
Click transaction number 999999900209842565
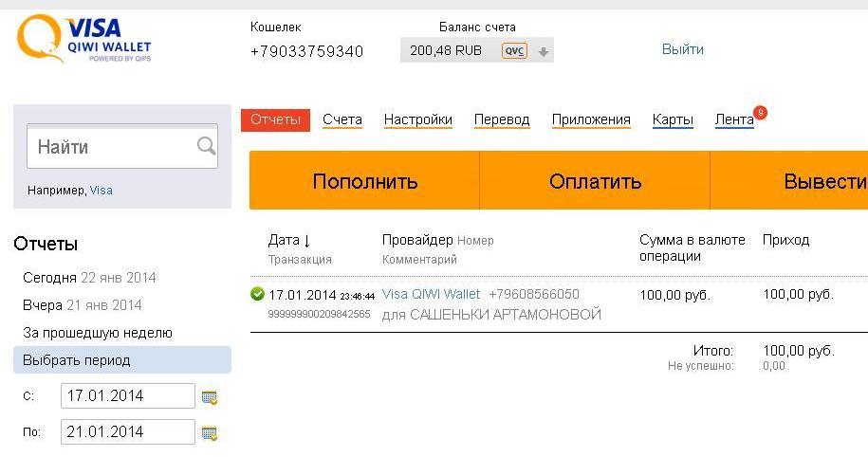coord(319,314)
